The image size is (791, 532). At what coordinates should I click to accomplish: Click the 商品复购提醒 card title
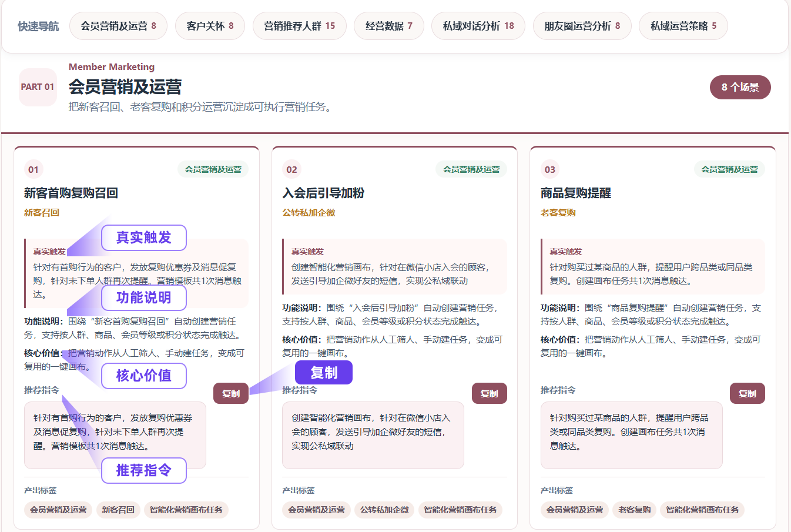576,193
